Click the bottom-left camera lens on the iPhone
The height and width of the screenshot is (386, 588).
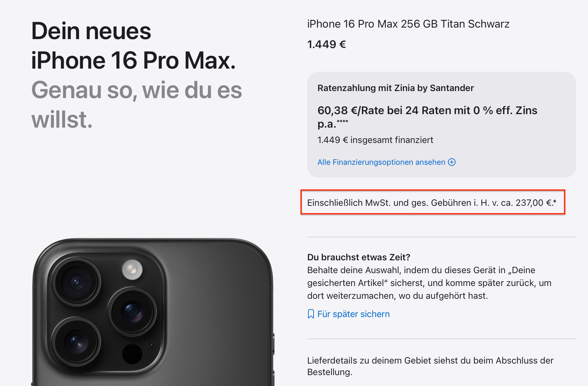(x=76, y=341)
